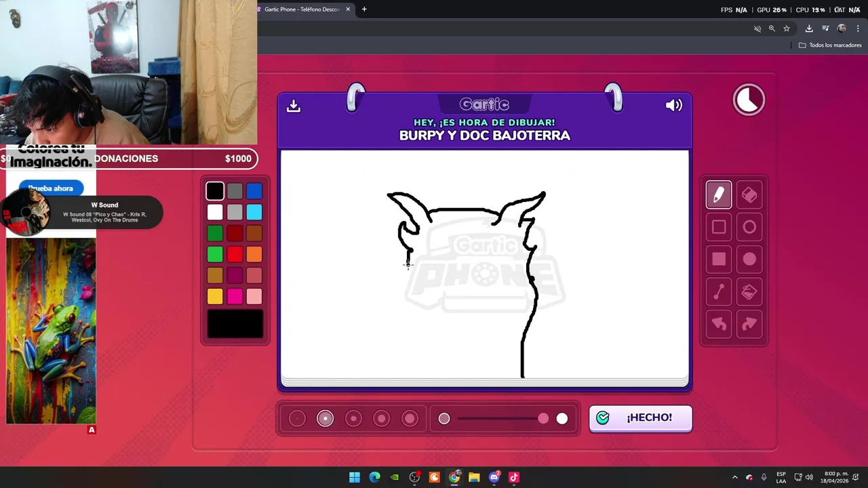Pick the dark red color swatch
Viewport: 868px width, 488px height.
[235, 233]
